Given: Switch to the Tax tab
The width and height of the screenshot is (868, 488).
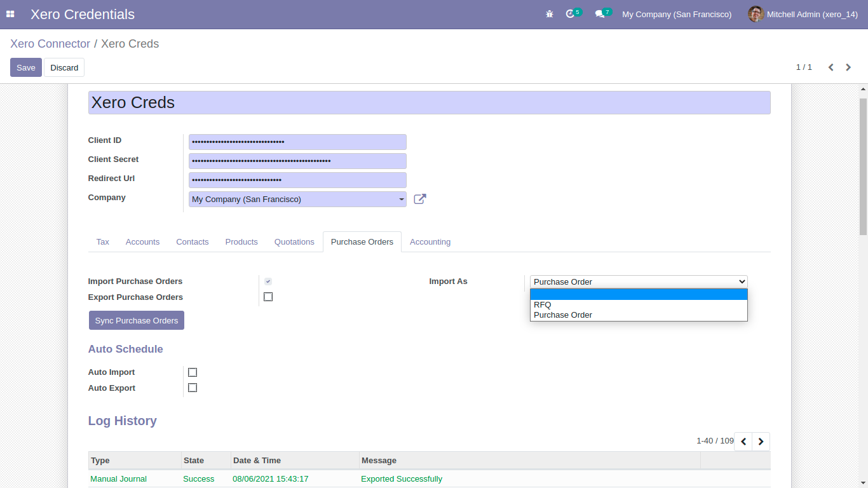Looking at the screenshot, I should tap(103, 242).
